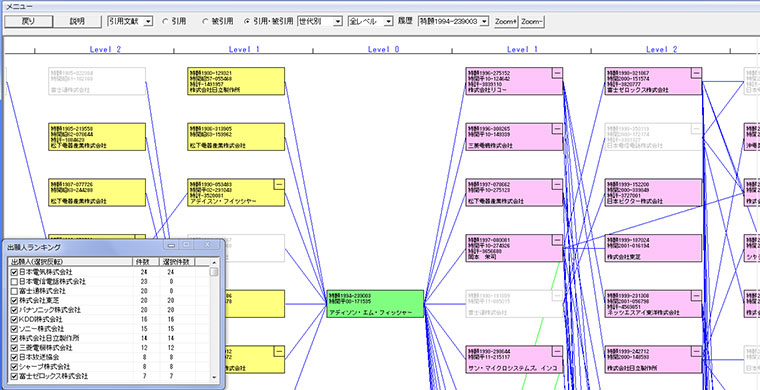Collapse the Fuji Xerox patent node in Level 2

pyautogui.click(x=697, y=73)
